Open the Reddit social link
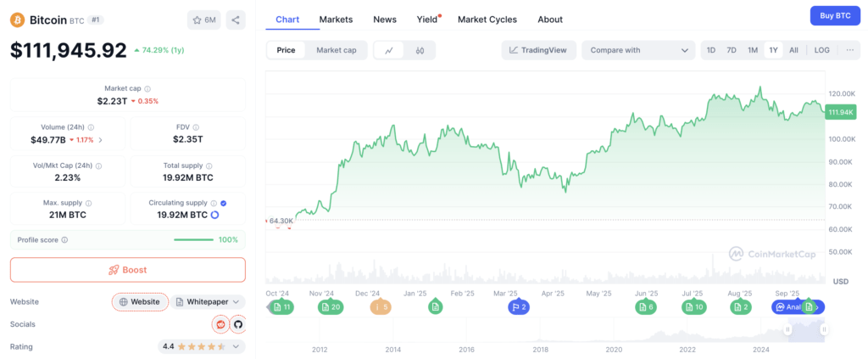This screenshot has height=359, width=868. 221,324
